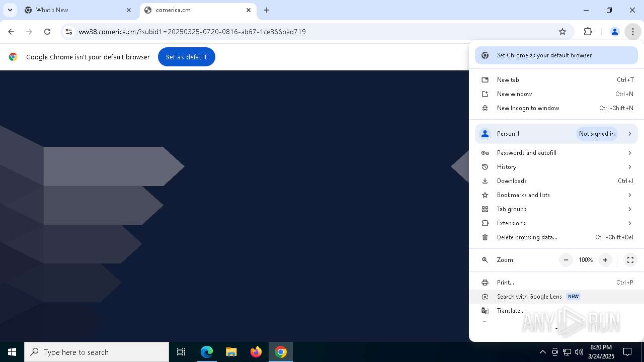Launch Microsoft Edge from the taskbar
644x362 pixels.
207,352
